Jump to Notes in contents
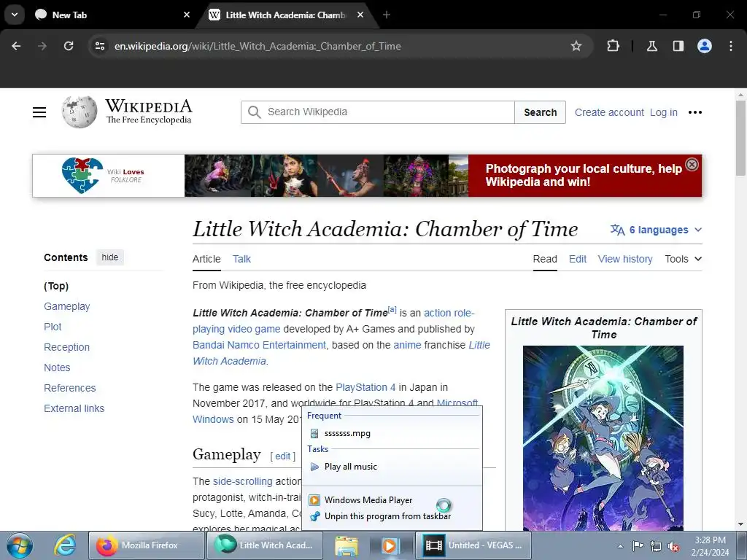Image resolution: width=747 pixels, height=560 pixels. click(x=57, y=368)
